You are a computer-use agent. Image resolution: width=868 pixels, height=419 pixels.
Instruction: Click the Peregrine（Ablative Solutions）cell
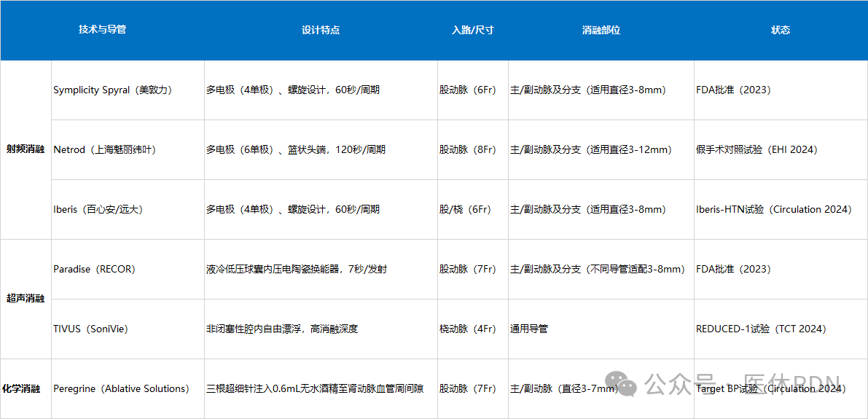128,389
